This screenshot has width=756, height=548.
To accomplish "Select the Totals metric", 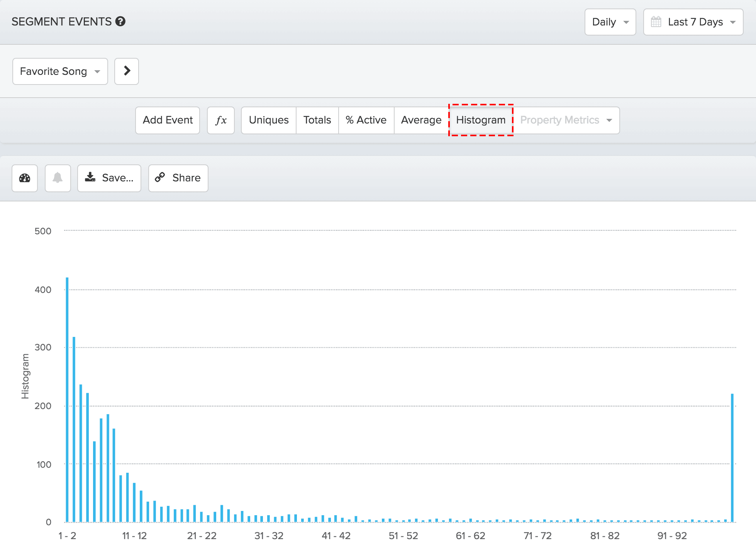I will [317, 120].
